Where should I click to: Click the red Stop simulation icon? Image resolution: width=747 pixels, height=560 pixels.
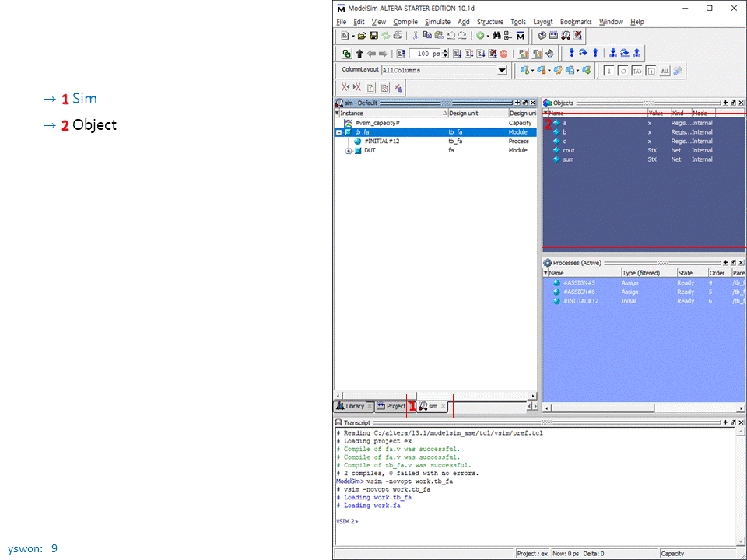point(503,54)
